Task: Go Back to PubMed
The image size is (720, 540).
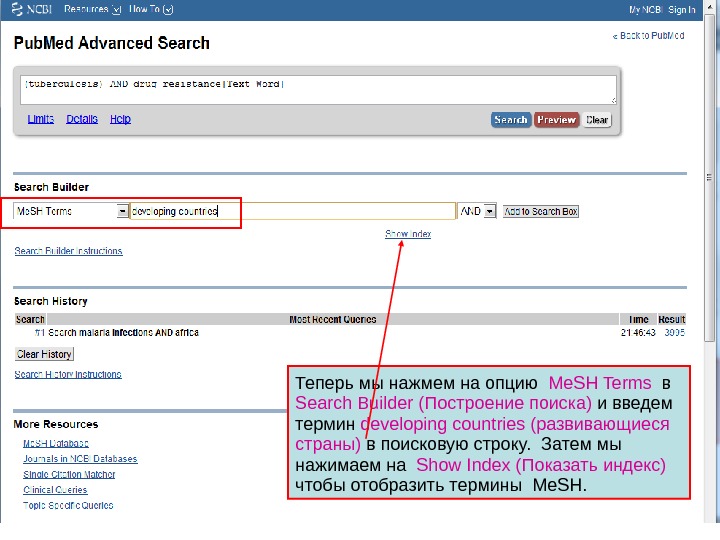Action: pyautogui.click(x=648, y=36)
